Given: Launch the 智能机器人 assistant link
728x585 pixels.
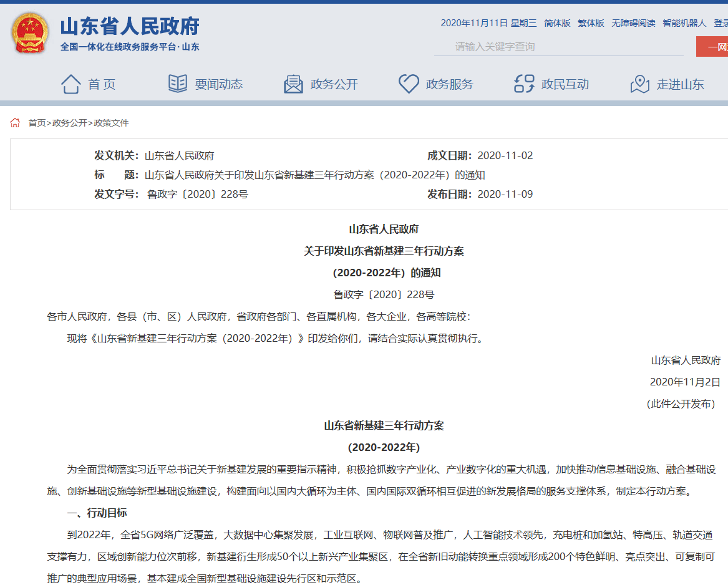Looking at the screenshot, I should pos(684,23).
